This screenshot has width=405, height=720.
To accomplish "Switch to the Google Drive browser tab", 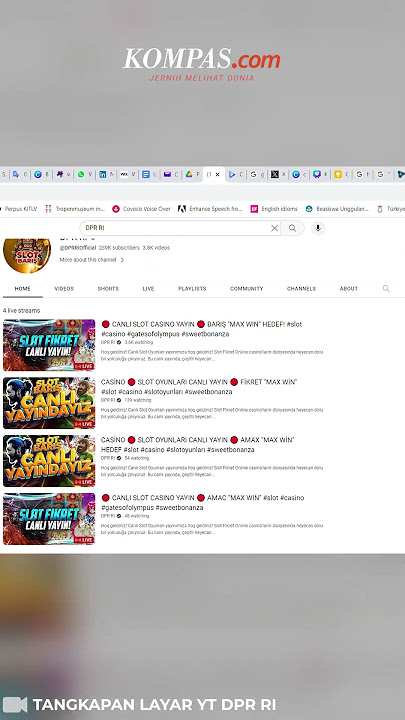I will point(191,174).
